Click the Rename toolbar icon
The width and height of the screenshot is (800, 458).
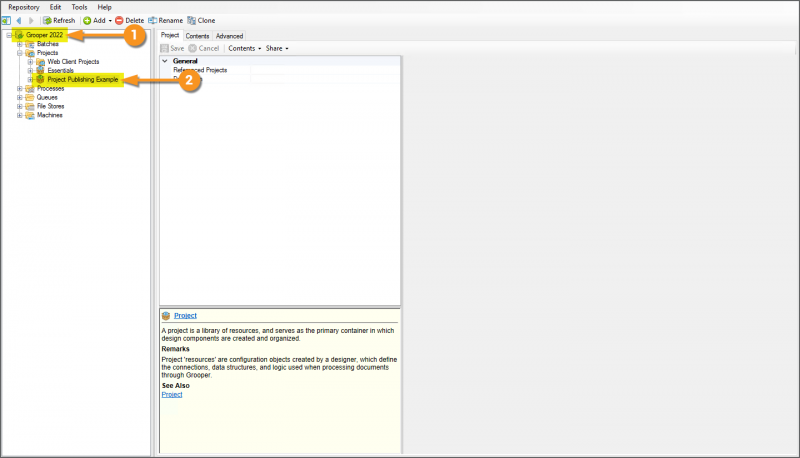(x=153, y=20)
